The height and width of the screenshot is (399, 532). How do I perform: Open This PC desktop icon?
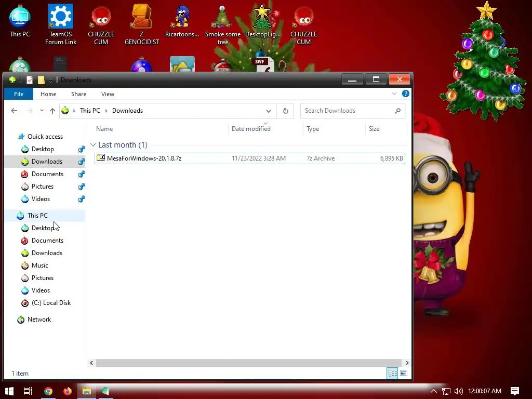(x=20, y=21)
